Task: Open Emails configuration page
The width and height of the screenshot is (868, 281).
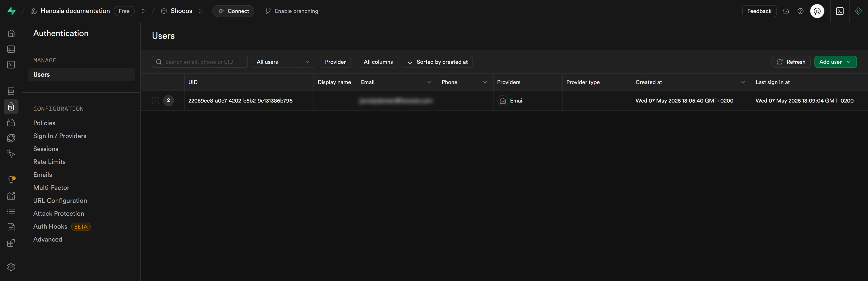Action: [43, 175]
